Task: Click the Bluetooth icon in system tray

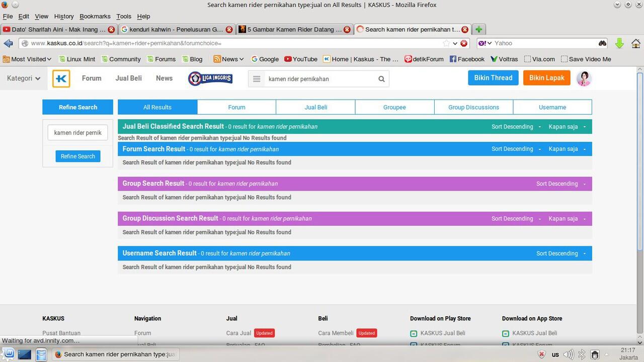Action: tap(582, 354)
